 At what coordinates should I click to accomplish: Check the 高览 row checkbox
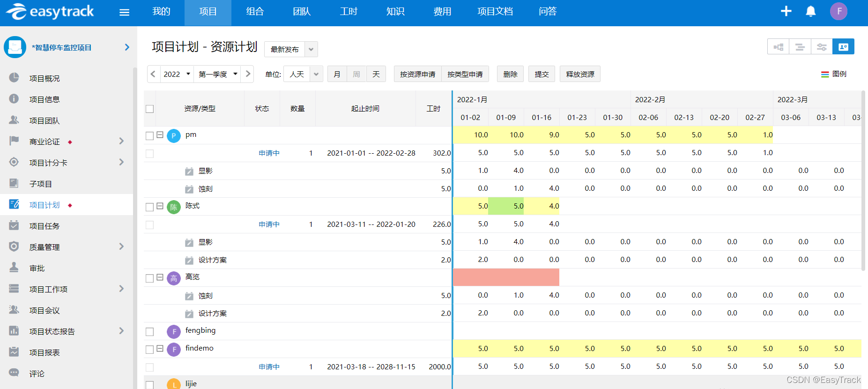[x=150, y=278]
